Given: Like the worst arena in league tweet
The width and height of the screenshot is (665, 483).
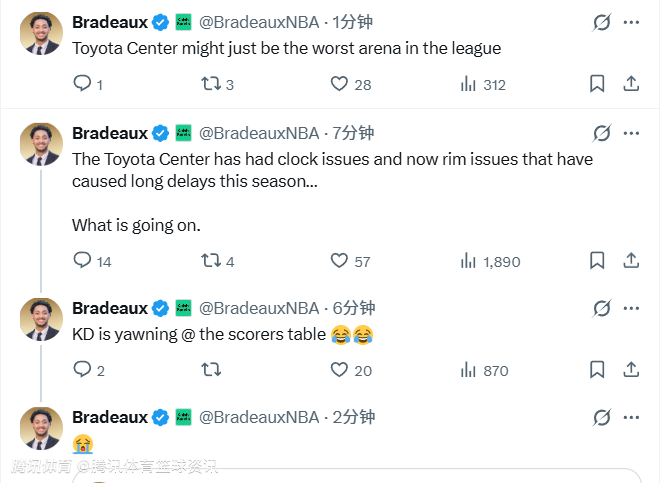Looking at the screenshot, I should pyautogui.click(x=339, y=85).
